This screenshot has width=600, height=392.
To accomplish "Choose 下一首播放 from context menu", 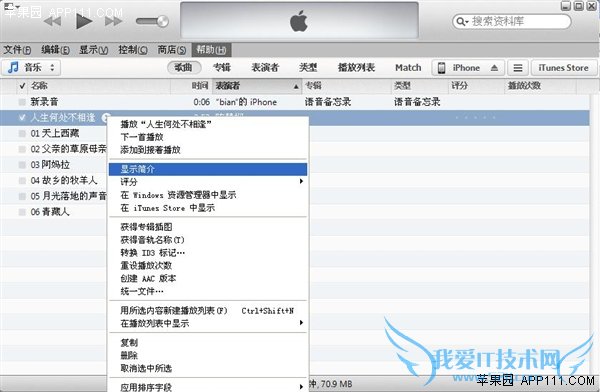I will pos(209,137).
